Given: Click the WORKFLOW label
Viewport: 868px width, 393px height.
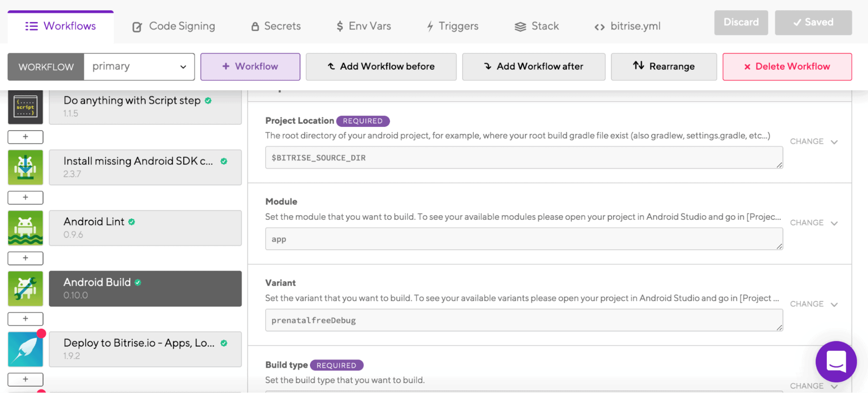Looking at the screenshot, I should click(x=46, y=67).
